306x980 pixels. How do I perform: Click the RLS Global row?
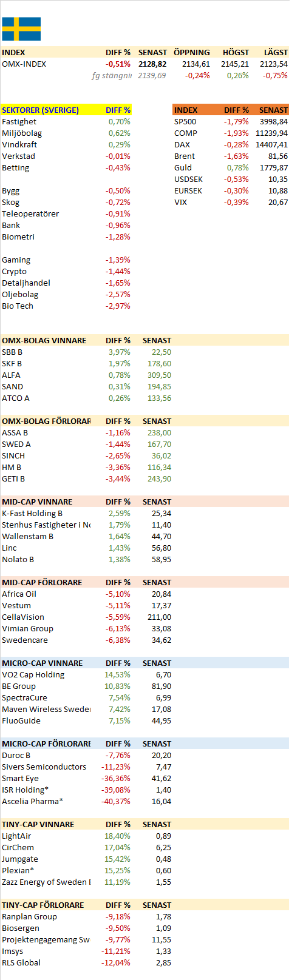click(x=87, y=962)
